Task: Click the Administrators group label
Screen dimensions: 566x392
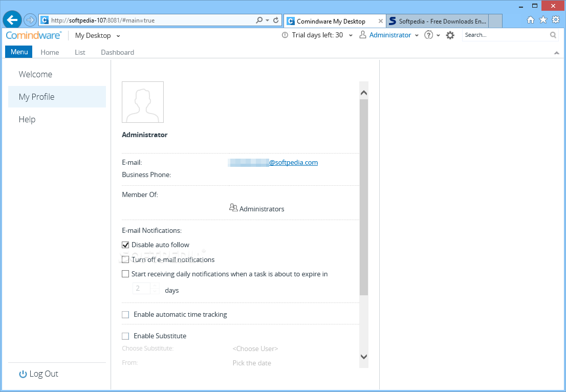Action: coord(262,209)
